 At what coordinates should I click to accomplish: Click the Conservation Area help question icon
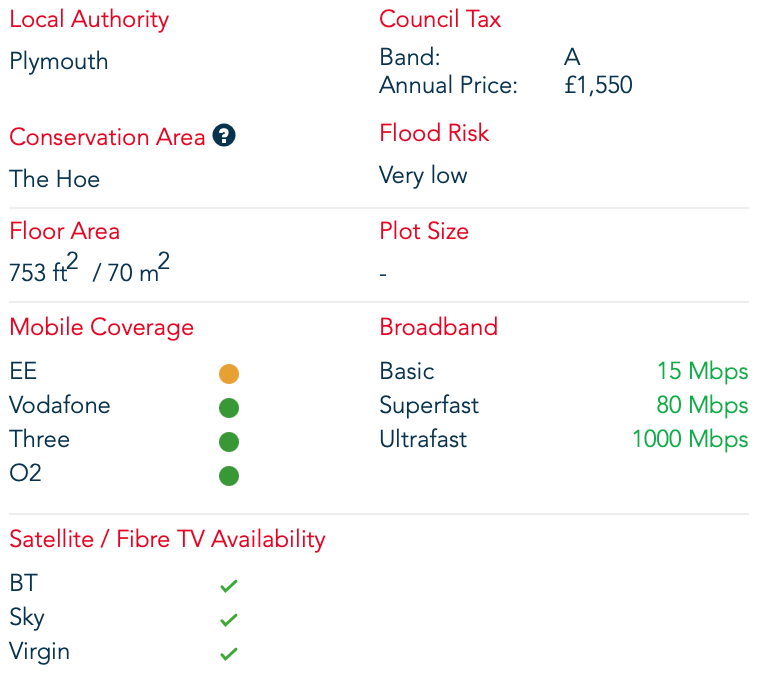point(224,137)
